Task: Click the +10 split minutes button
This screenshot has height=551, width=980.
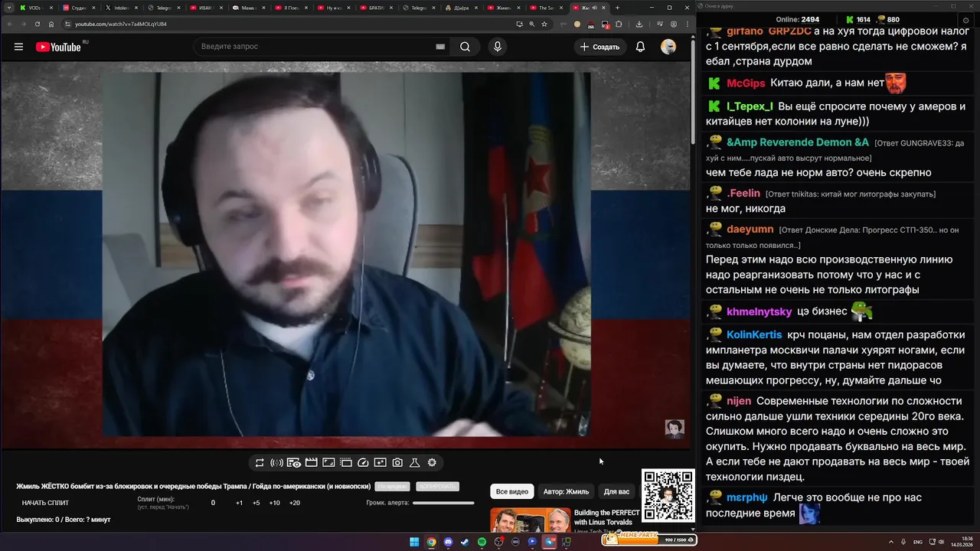Action: click(x=275, y=503)
